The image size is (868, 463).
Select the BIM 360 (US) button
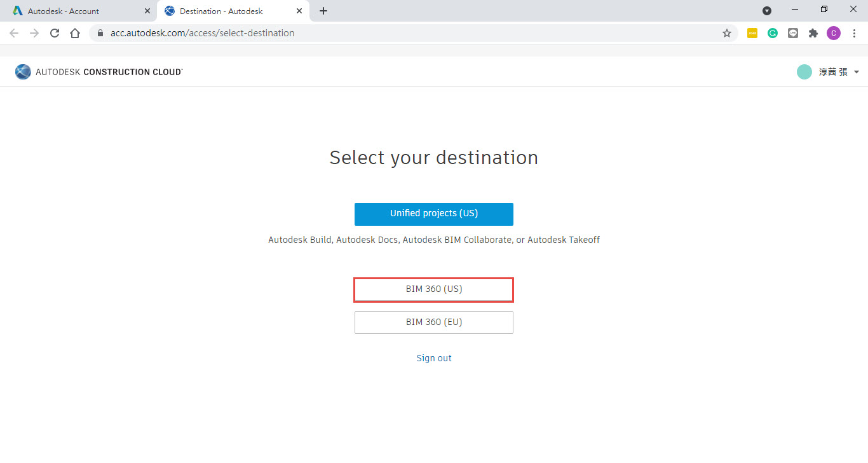(434, 289)
